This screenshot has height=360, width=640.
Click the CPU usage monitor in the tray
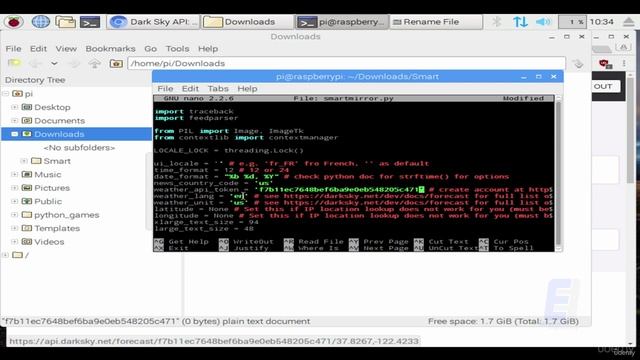[x=572, y=22]
